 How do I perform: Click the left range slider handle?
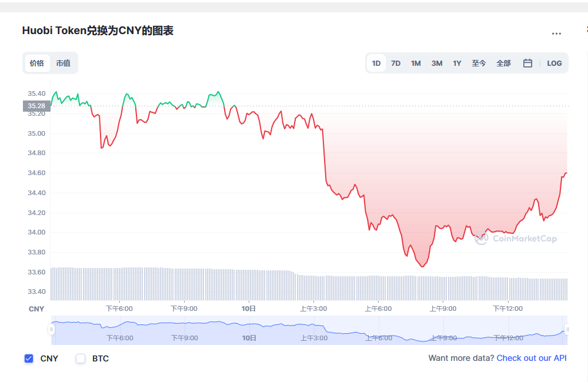51,330
